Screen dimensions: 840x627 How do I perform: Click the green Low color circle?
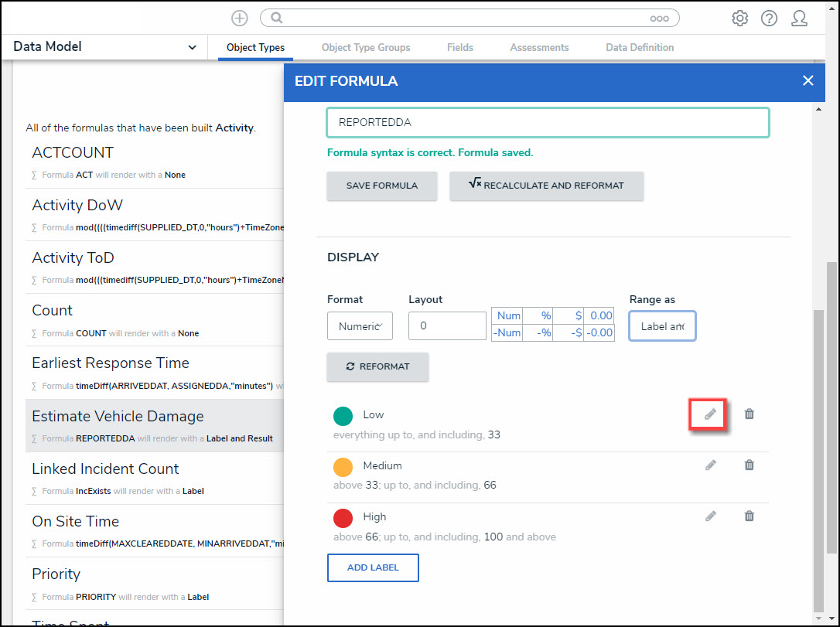coord(343,416)
